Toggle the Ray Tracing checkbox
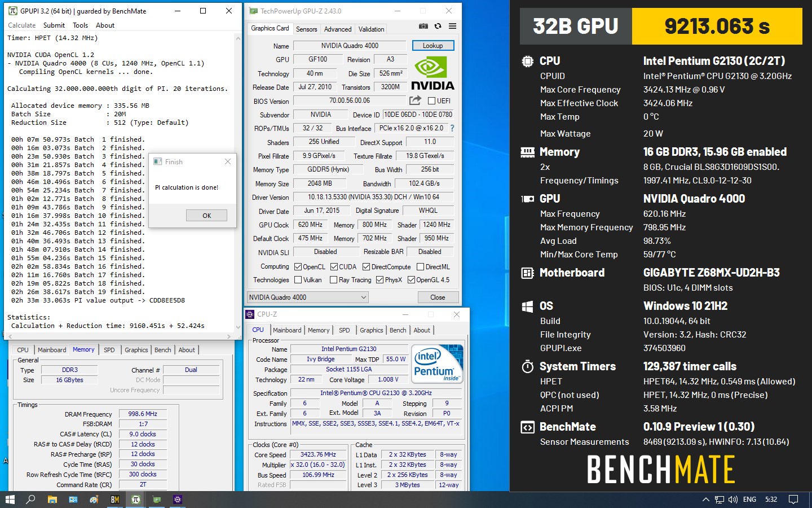812x508 pixels. pos(333,279)
